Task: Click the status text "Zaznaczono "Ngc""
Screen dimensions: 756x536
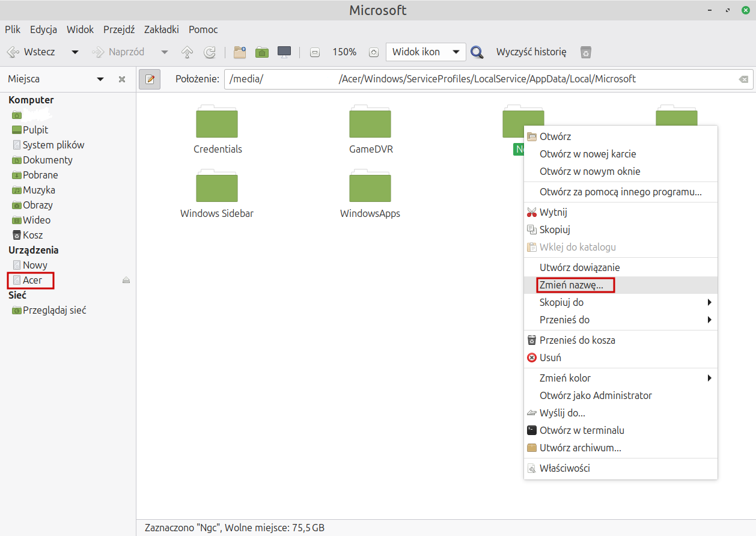Action: (183, 528)
